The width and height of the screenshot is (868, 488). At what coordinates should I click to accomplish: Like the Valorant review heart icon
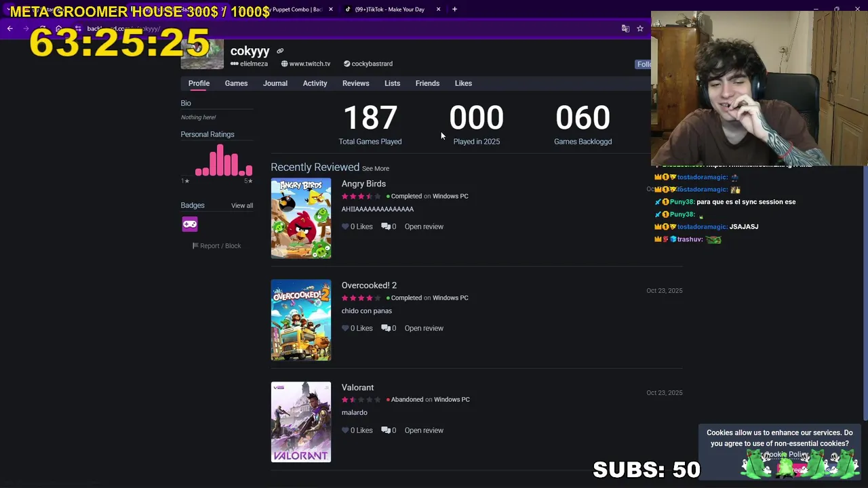coord(345,430)
